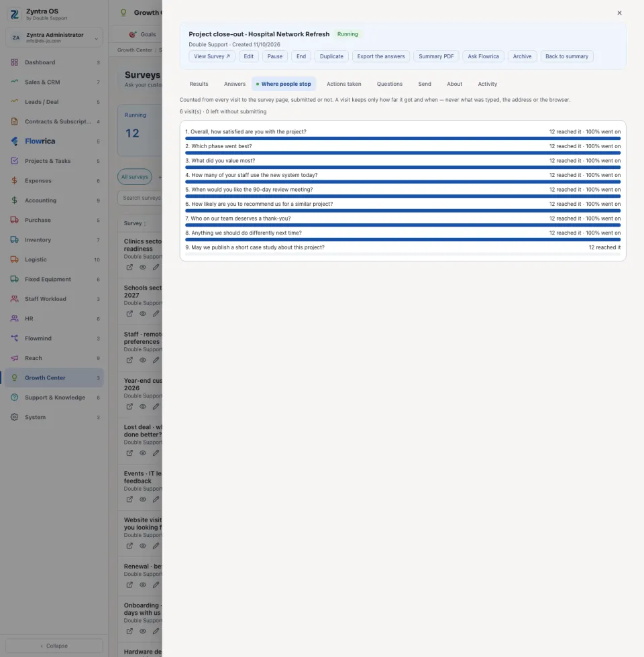The height and width of the screenshot is (657, 644).
Task: Click the Leads / Deal icon
Action: (14, 102)
